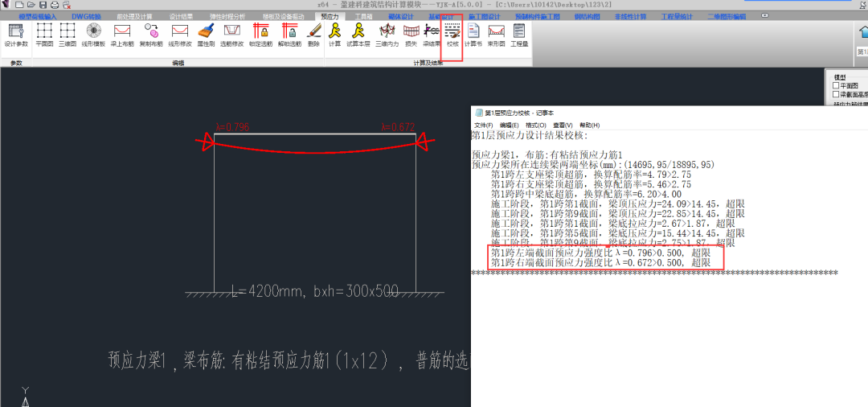The image size is (868, 407).
Task: Run the 计算 calculation command
Action: click(335, 35)
